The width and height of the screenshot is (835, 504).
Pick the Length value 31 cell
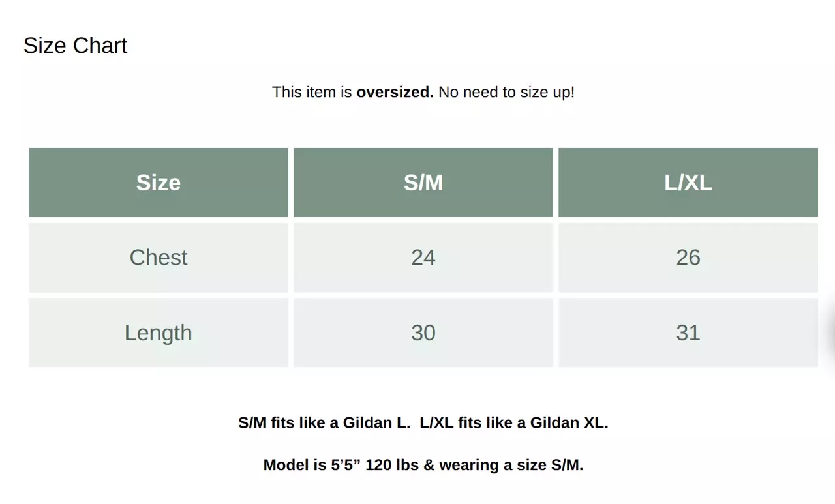click(688, 333)
